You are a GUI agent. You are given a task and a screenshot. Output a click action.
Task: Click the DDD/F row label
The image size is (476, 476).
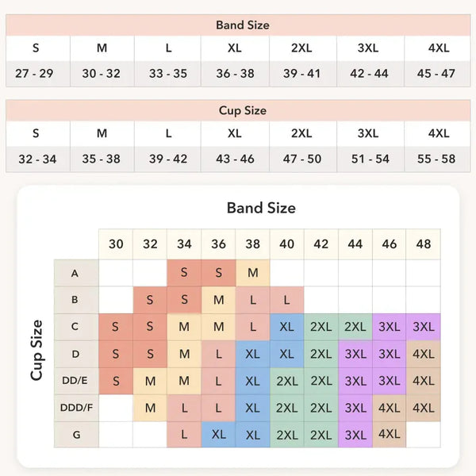click(76, 408)
